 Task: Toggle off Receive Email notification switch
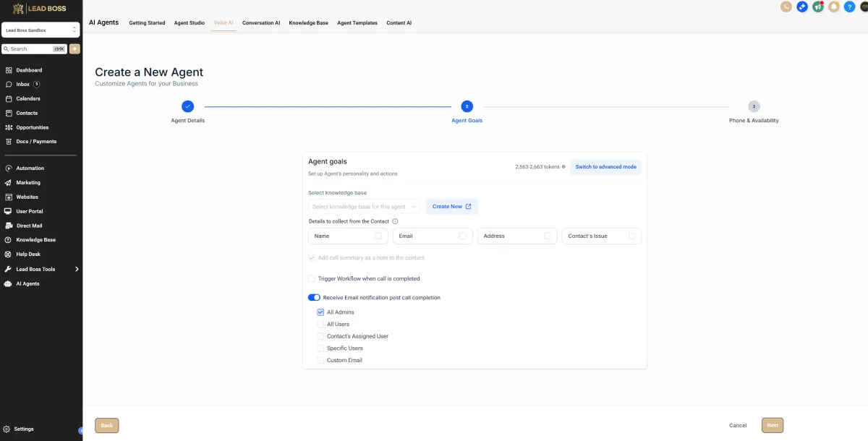click(x=314, y=298)
